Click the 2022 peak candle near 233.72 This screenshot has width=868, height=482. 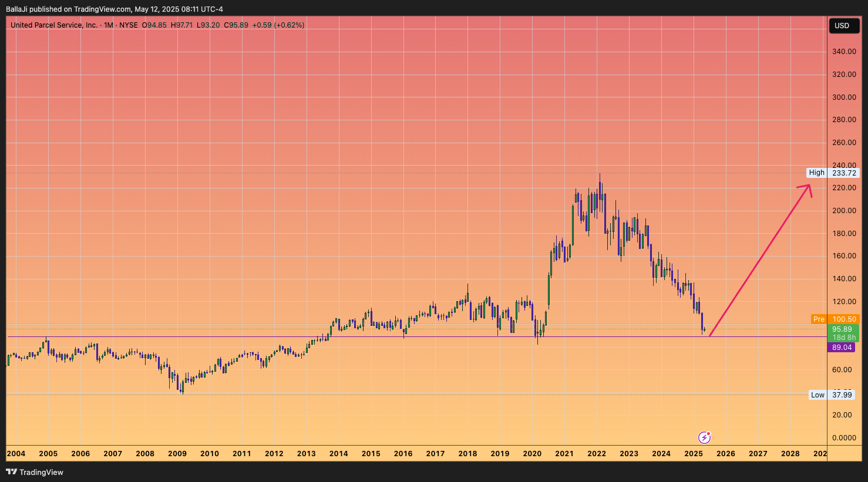(x=600, y=191)
